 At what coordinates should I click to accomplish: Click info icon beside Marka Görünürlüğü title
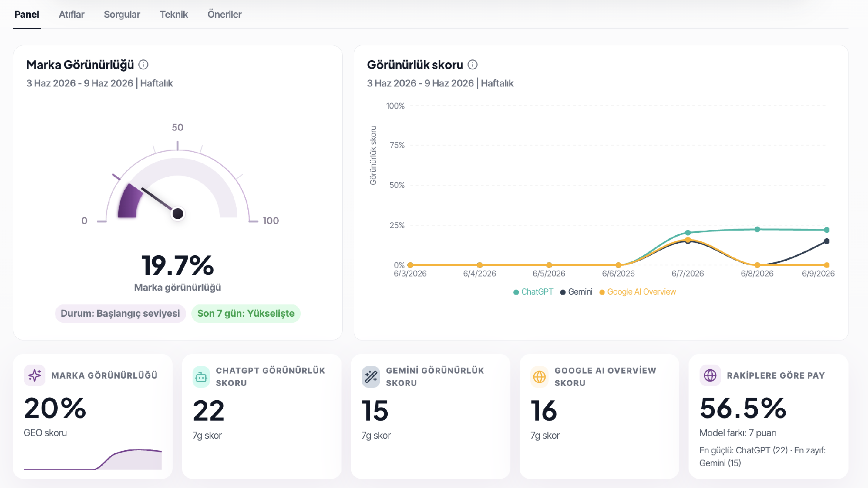click(143, 64)
